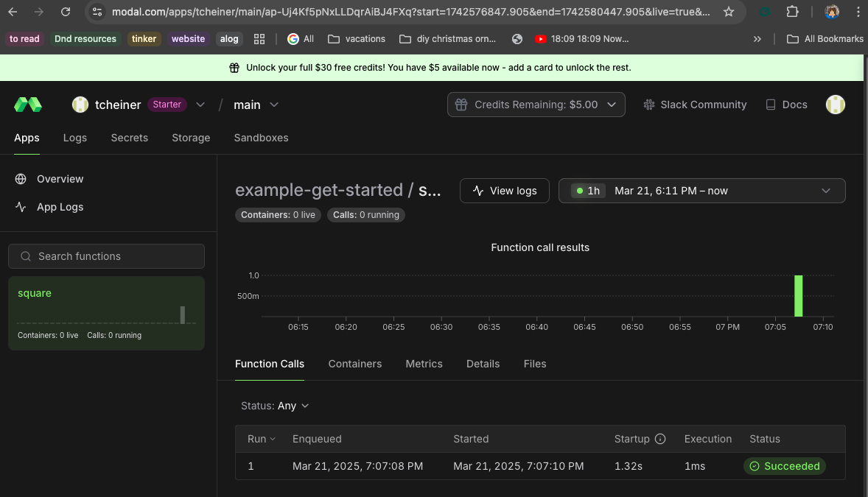This screenshot has width=868, height=497.
Task: Click the Starter plan badge
Action: pos(167,105)
